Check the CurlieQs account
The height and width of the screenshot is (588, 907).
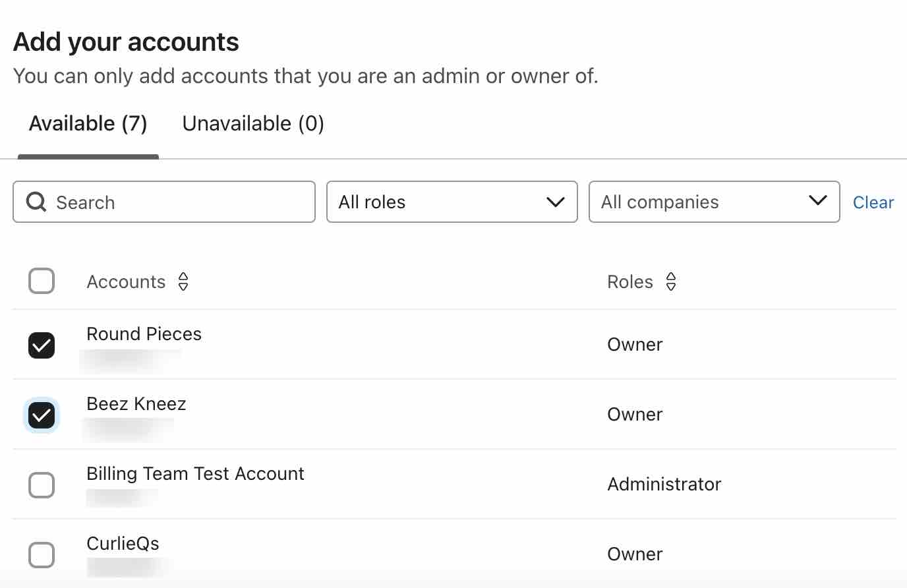coord(42,554)
